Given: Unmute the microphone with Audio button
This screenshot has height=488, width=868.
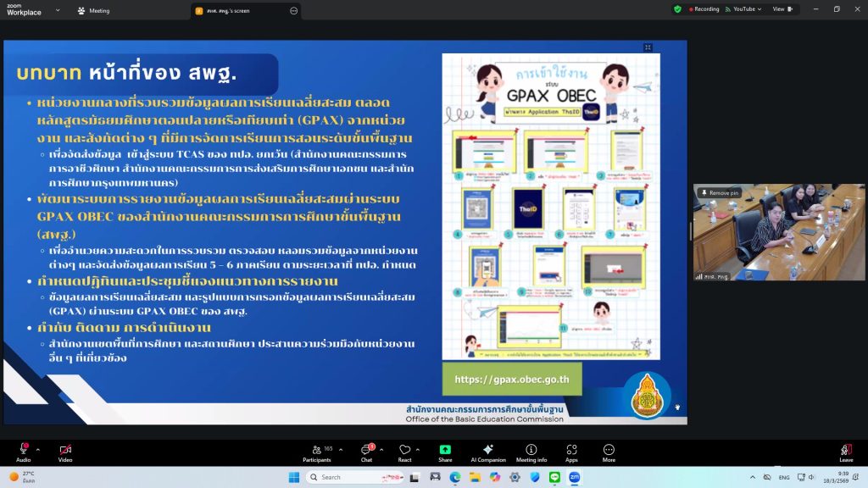Looking at the screenshot, I should tap(23, 450).
